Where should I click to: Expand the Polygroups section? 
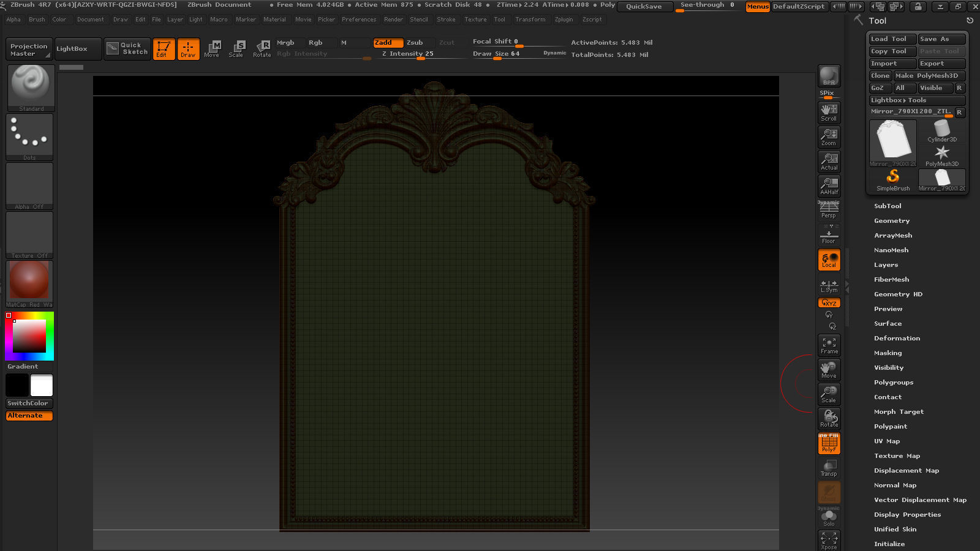tap(894, 383)
